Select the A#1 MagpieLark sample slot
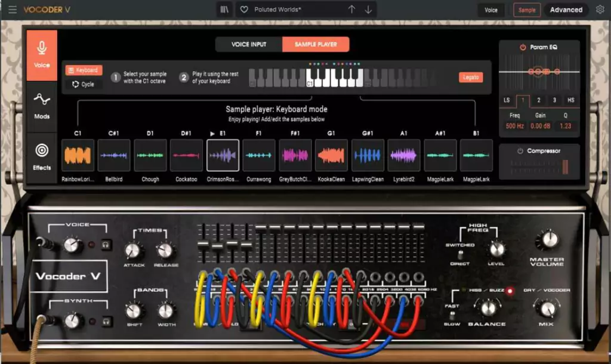Screen dimensions: 611x364 pyautogui.click(x=440, y=155)
